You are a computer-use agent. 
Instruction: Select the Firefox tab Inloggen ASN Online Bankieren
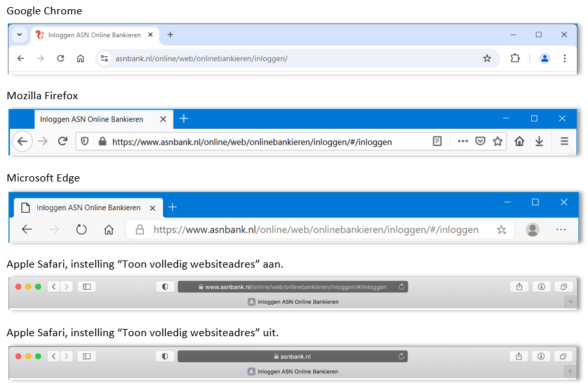click(104, 119)
